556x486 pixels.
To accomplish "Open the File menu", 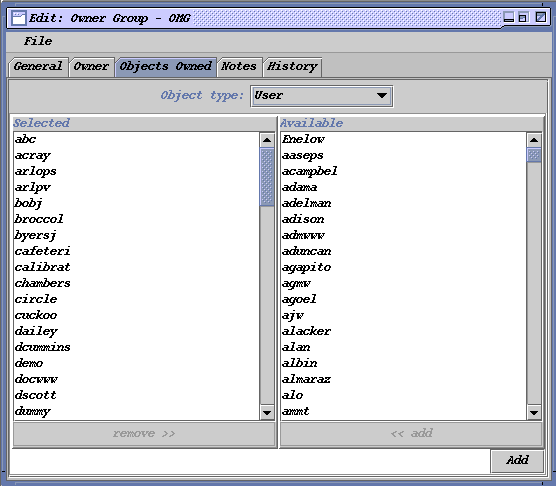I will tap(38, 41).
